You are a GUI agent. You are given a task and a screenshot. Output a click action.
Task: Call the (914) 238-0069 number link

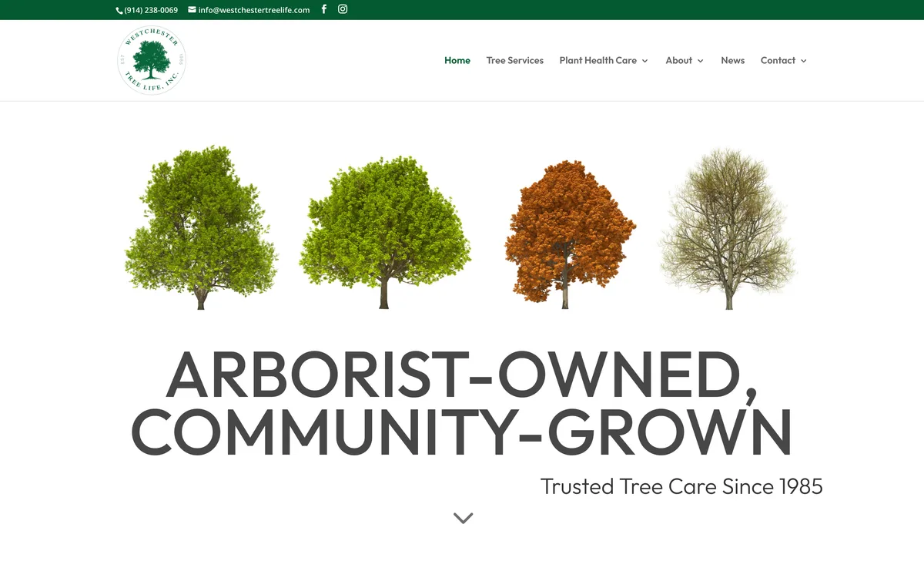point(151,10)
